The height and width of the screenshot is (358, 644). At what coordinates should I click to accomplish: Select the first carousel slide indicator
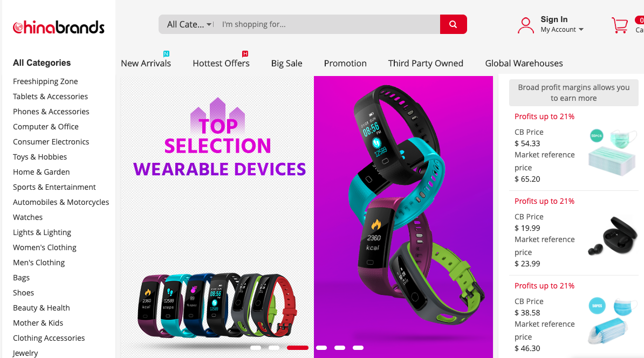[x=256, y=348]
